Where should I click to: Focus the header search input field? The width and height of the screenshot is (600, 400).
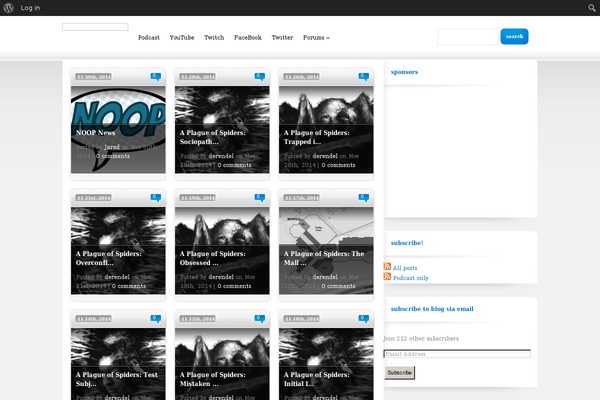click(468, 37)
